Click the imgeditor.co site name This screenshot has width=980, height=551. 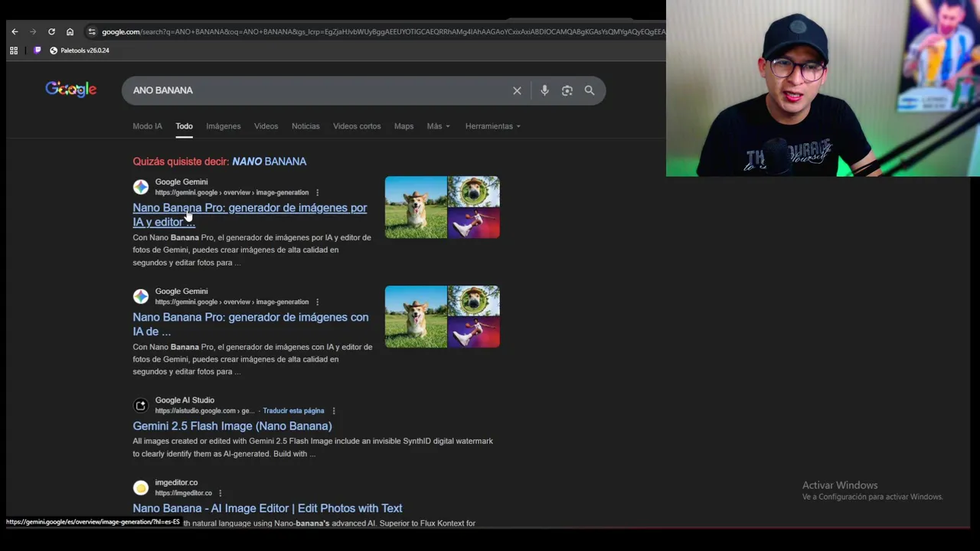(176, 483)
